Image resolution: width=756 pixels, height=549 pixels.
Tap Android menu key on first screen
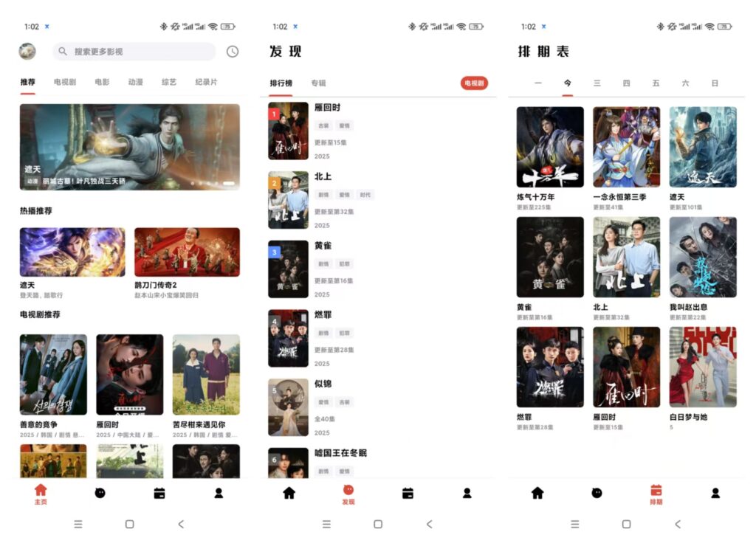point(78,524)
